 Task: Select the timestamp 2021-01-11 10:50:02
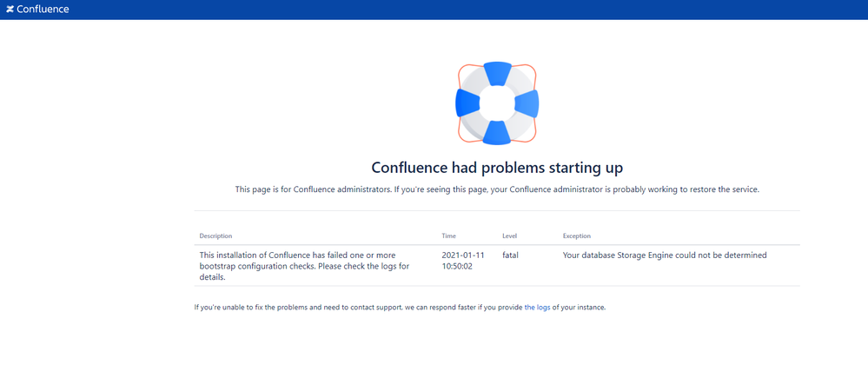[463, 261]
